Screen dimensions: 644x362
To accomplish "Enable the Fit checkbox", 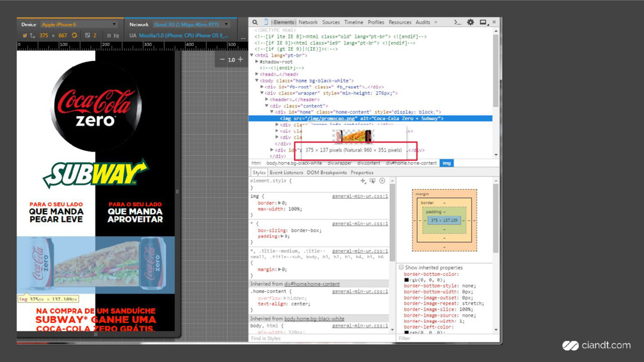I will [109, 36].
